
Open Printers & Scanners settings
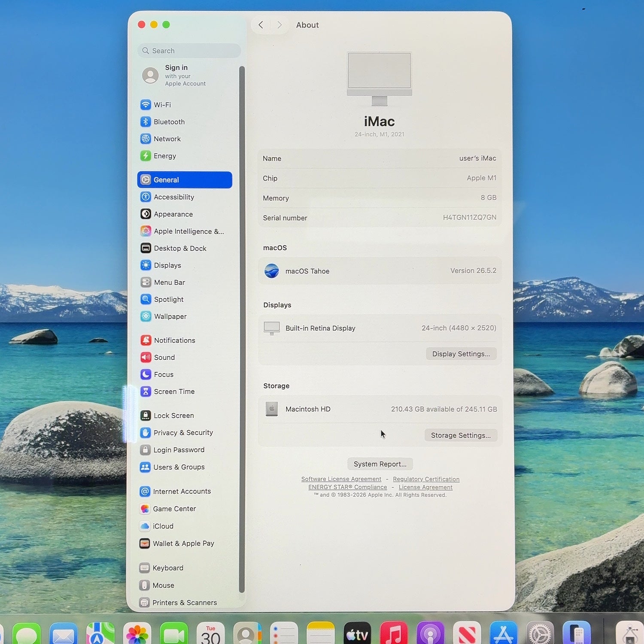coord(185,602)
